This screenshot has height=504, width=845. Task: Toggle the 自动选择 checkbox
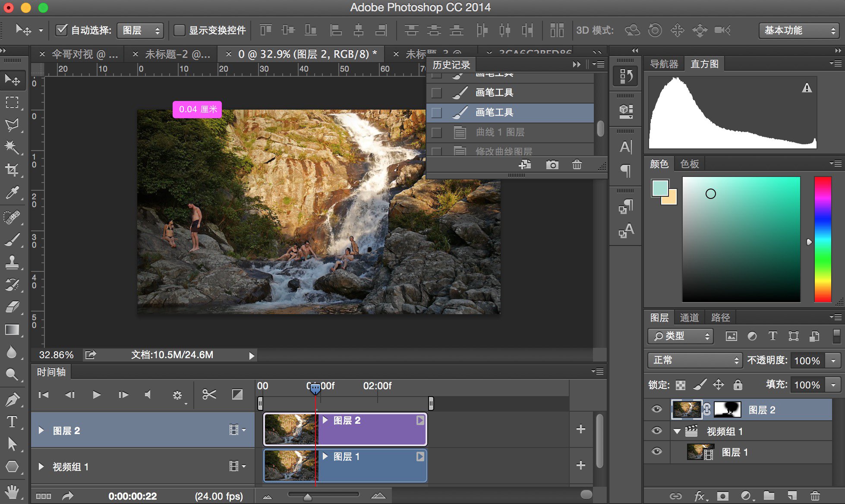pyautogui.click(x=62, y=30)
